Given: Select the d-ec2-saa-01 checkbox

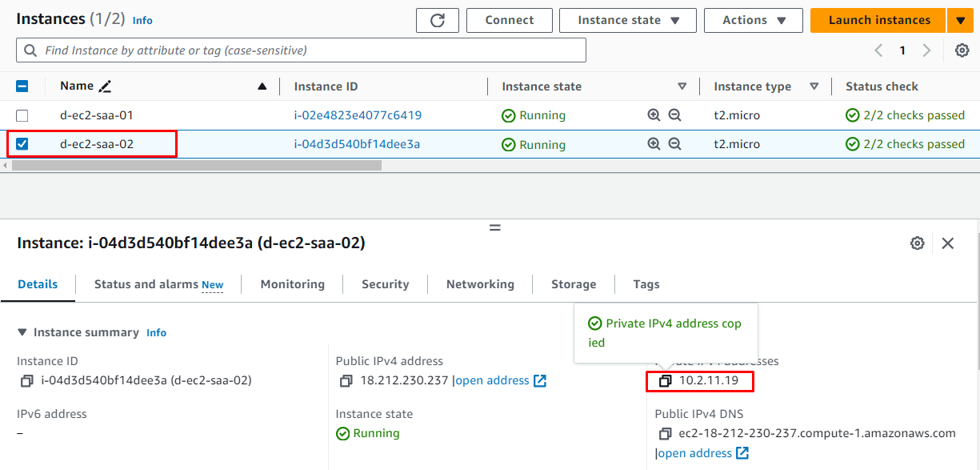Looking at the screenshot, I should 22,115.
